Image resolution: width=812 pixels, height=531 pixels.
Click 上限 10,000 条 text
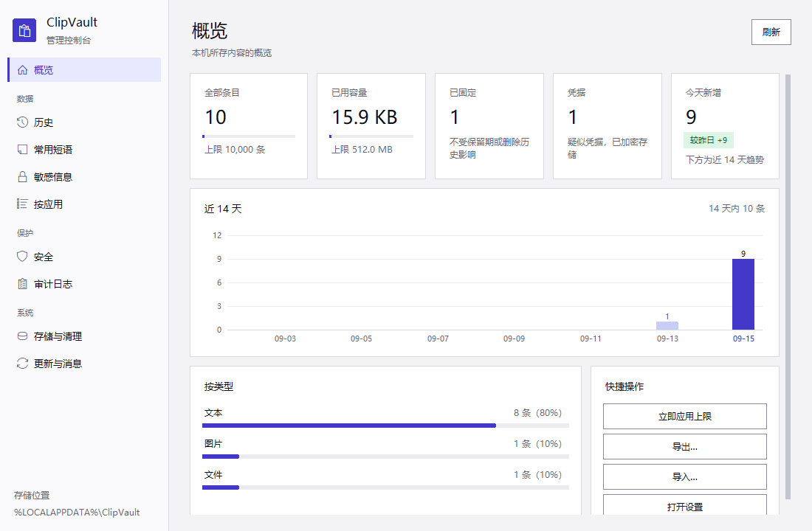point(235,150)
